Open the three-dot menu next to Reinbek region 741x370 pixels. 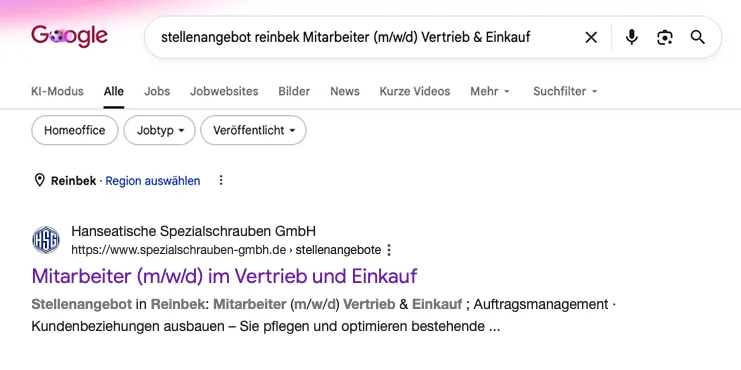point(221,181)
